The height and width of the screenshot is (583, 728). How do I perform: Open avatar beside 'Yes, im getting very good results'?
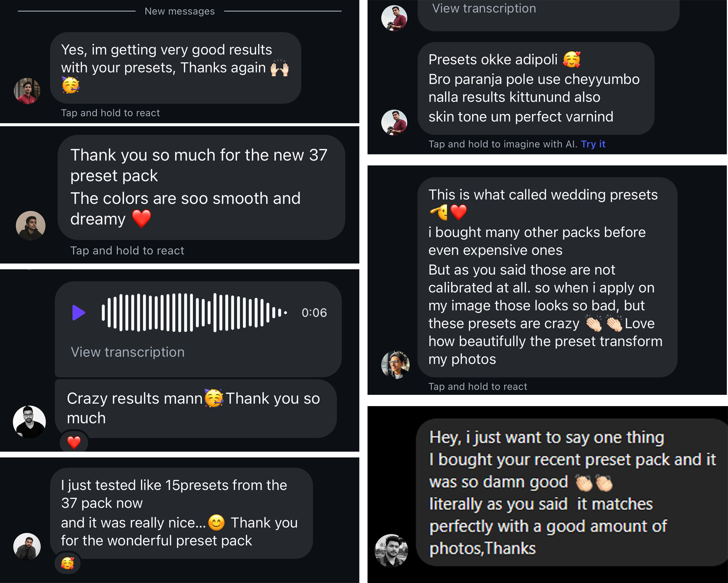(x=27, y=91)
